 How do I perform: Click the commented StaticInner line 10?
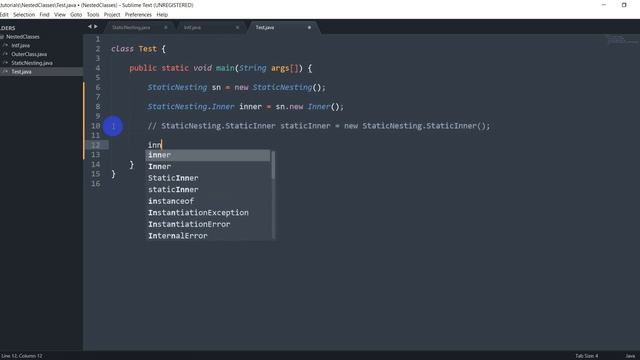click(319, 126)
